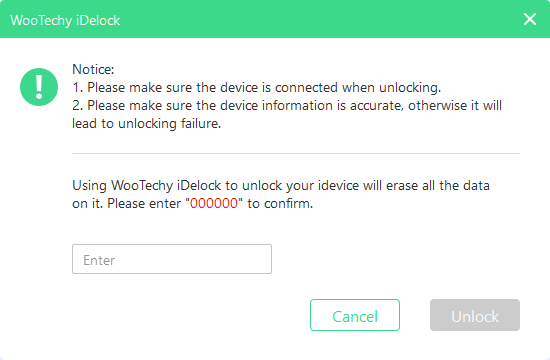Click notice item 1 about device connected
This screenshot has width=550, height=360.
256,87
